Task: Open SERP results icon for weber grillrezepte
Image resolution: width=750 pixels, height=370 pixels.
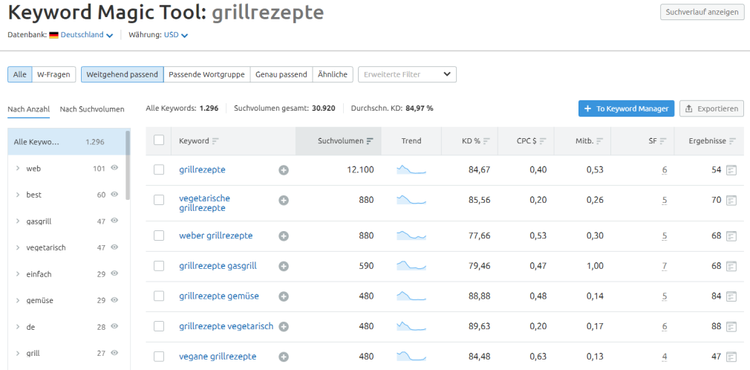Action: tap(731, 236)
